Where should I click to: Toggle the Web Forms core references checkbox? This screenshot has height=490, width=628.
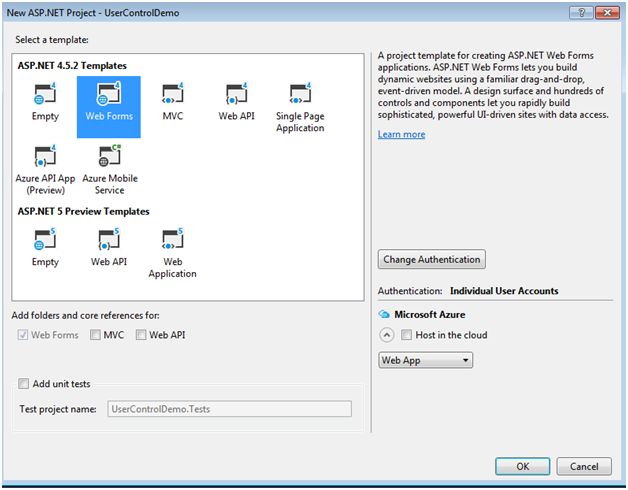(x=23, y=335)
